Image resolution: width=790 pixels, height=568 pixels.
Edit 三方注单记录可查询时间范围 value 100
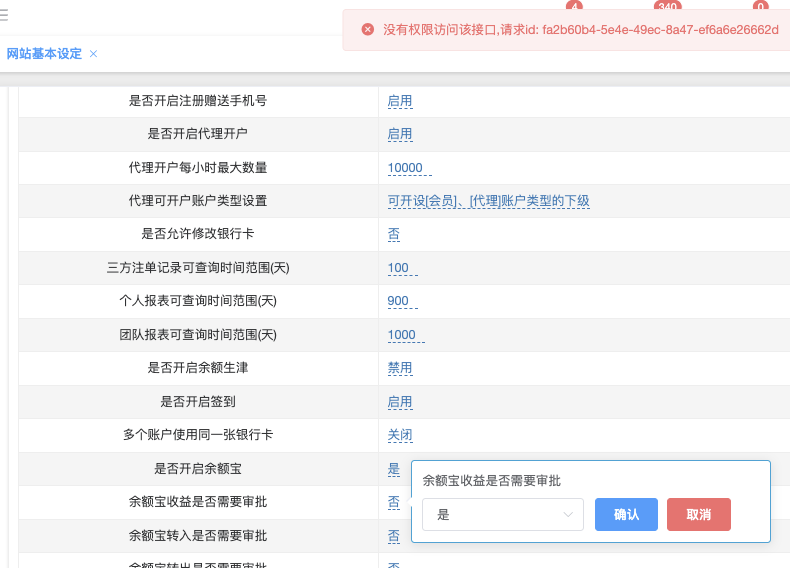(x=399, y=268)
